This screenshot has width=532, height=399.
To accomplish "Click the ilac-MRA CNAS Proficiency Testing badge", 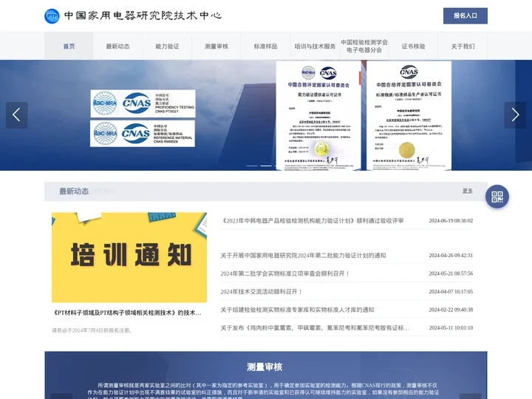I will pyautogui.click(x=143, y=103).
